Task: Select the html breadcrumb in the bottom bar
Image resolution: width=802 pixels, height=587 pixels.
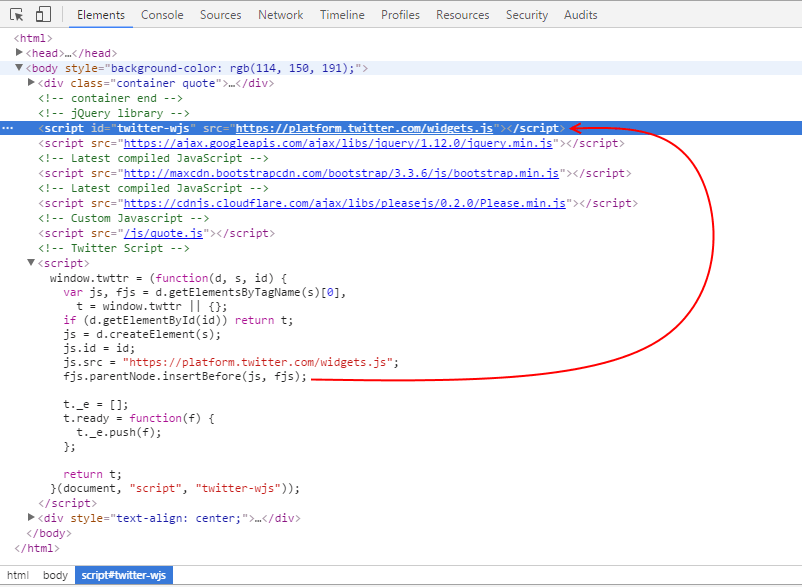Action: pyautogui.click(x=18, y=576)
